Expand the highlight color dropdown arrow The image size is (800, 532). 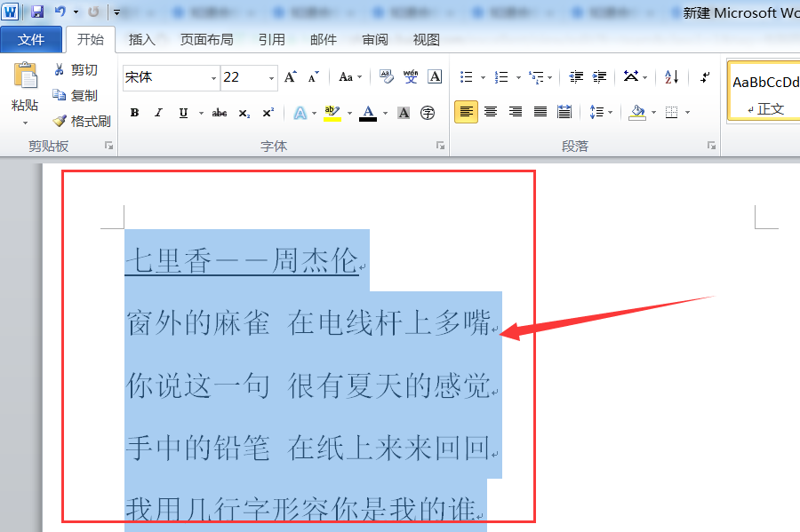(349, 113)
